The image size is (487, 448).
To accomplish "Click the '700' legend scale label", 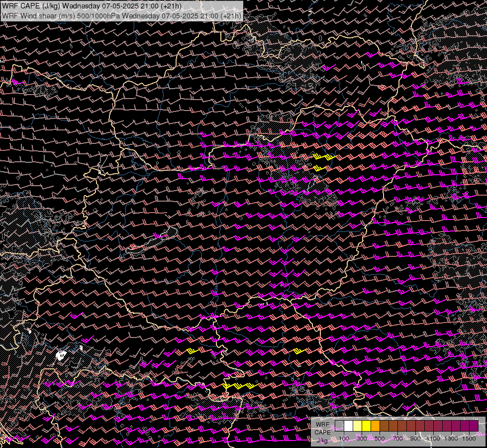I will tap(398, 439).
